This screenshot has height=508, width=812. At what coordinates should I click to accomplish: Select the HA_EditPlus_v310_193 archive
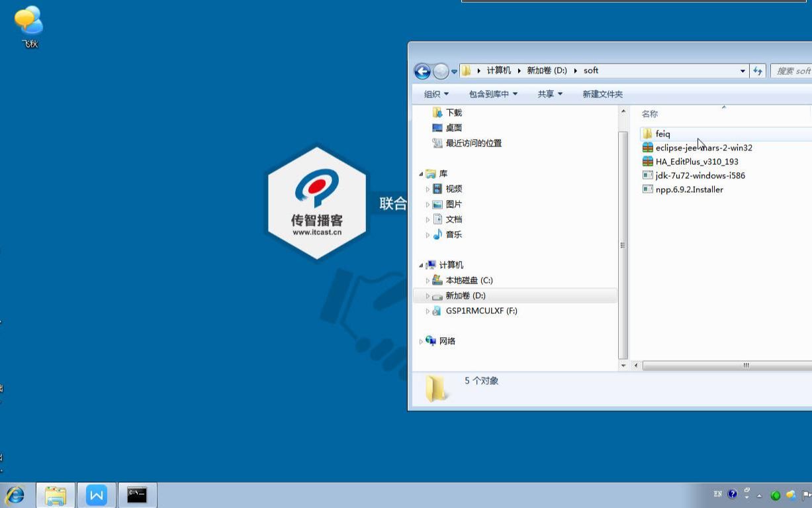(698, 161)
